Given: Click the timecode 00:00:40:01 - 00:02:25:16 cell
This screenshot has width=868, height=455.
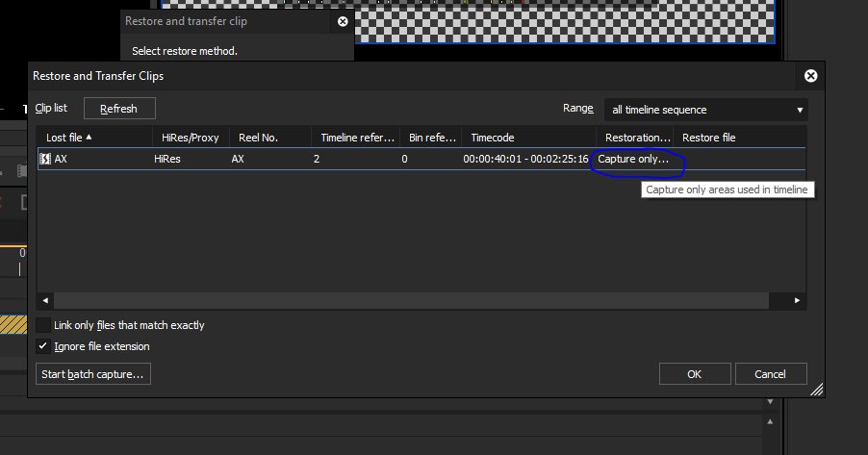Looking at the screenshot, I should (525, 159).
